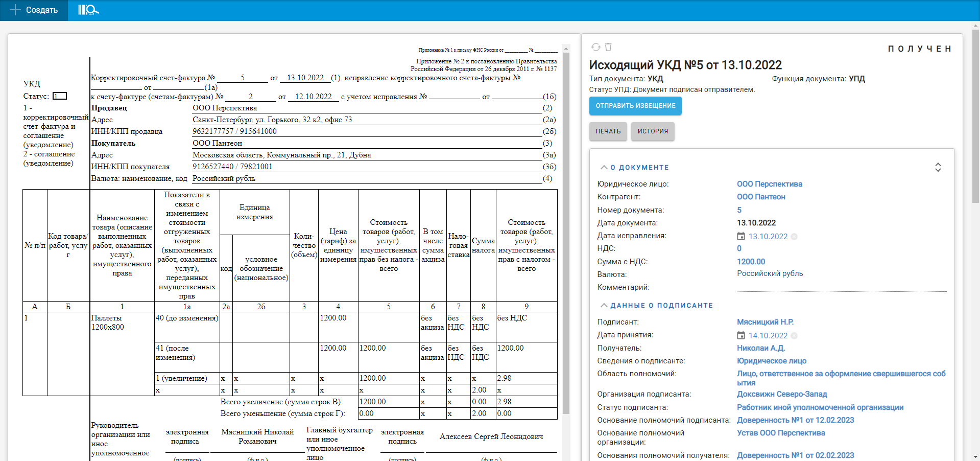Image resolution: width=980 pixels, height=461 pixels.
Task: Collapse the ДАННЫЕ О ПОДПИСАНТЕ section chevron
Action: coord(604,305)
